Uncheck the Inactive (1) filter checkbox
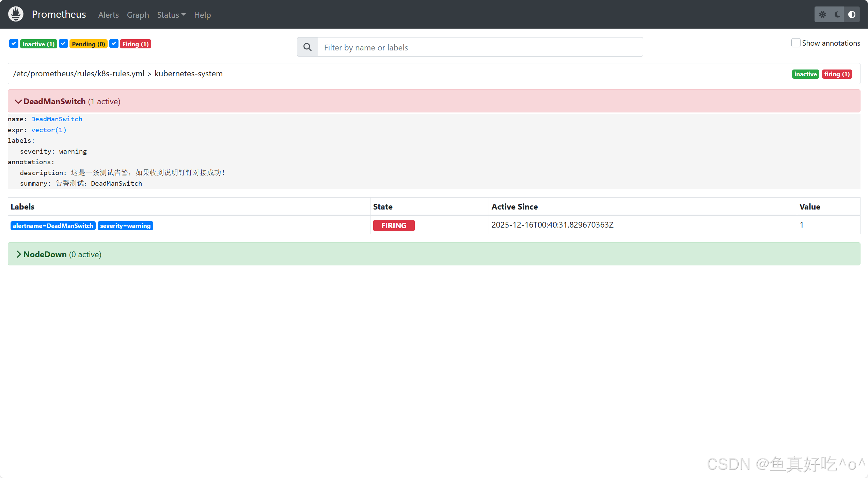The height and width of the screenshot is (478, 868). tap(14, 44)
